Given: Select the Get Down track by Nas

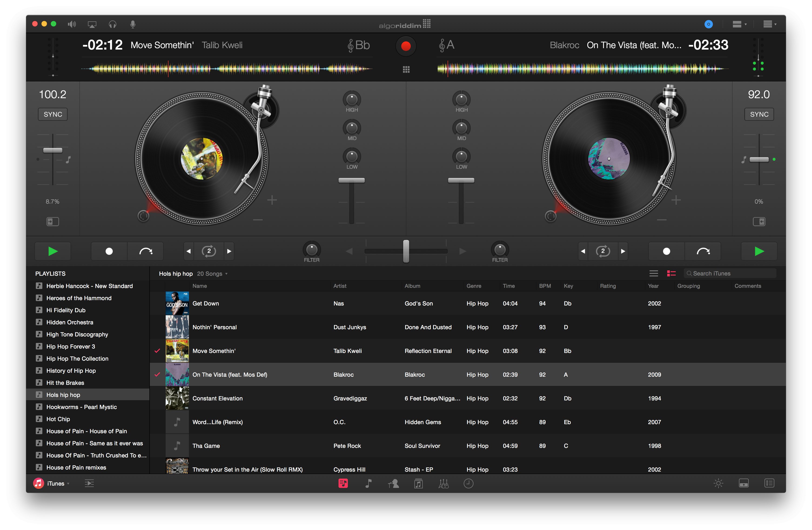Looking at the screenshot, I should pos(468,303).
